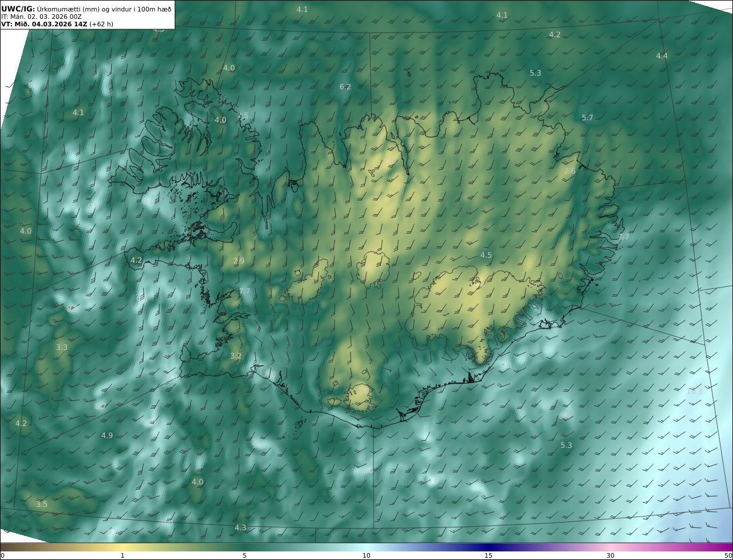Click the map value "4.3"
This screenshot has width=733, height=560.
(x=240, y=527)
